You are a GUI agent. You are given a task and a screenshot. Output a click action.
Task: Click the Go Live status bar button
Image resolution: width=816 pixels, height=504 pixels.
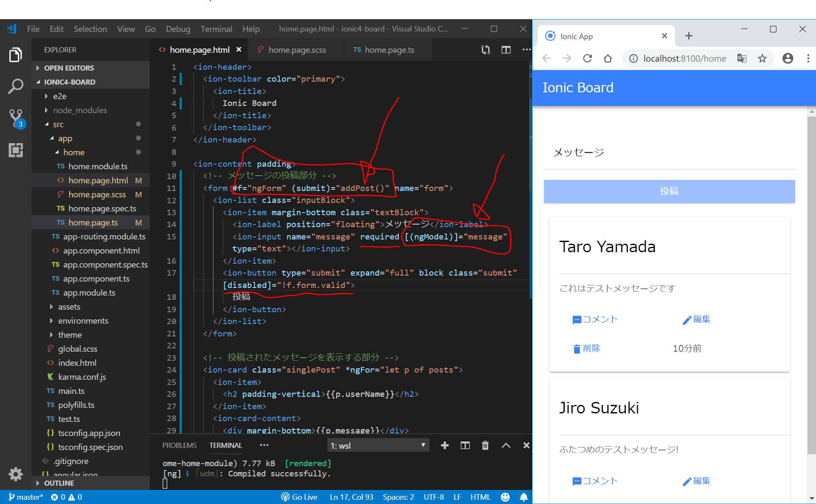coord(299,497)
